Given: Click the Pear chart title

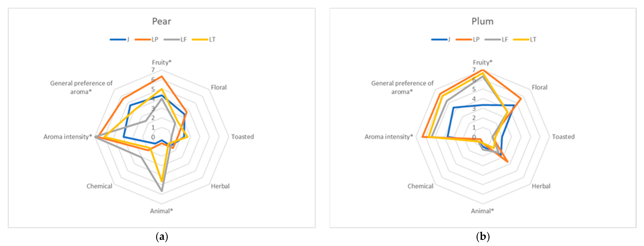Looking at the screenshot, I should (162, 22).
